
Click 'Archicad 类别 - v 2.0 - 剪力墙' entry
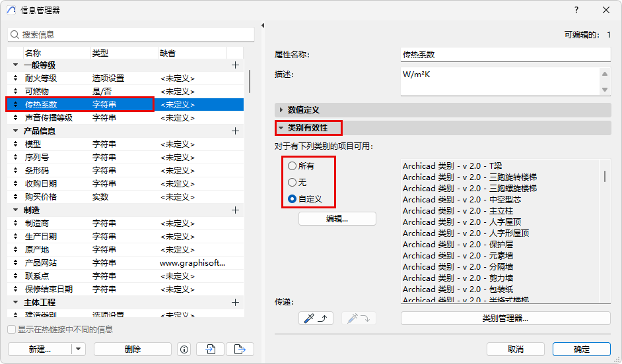tap(458, 278)
